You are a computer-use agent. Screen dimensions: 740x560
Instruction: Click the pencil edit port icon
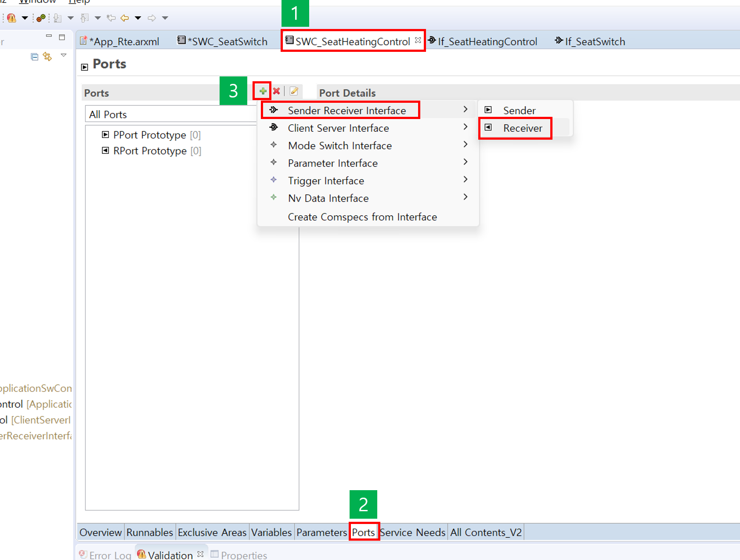[x=294, y=91]
